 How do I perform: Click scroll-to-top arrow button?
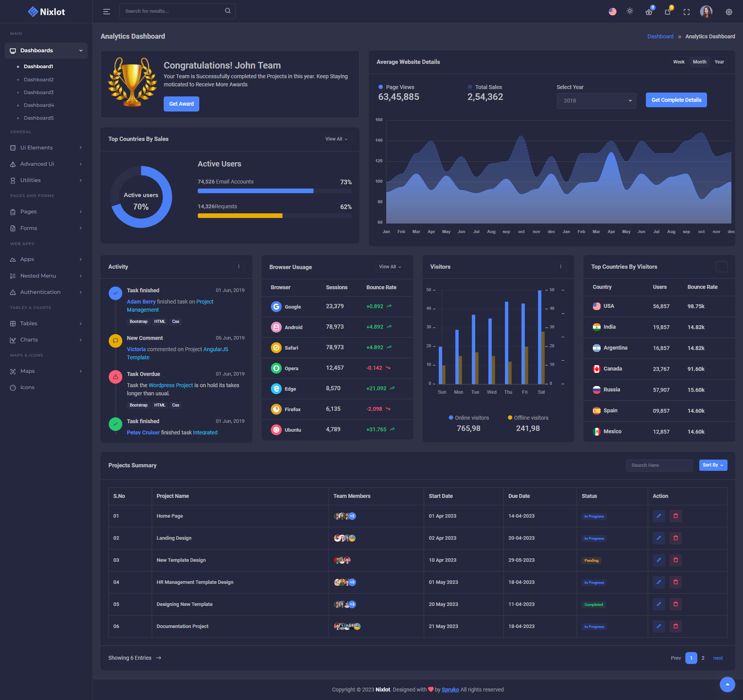(727, 685)
